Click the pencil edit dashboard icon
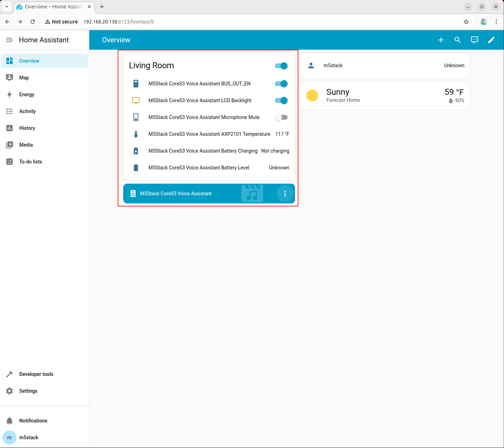 click(491, 40)
